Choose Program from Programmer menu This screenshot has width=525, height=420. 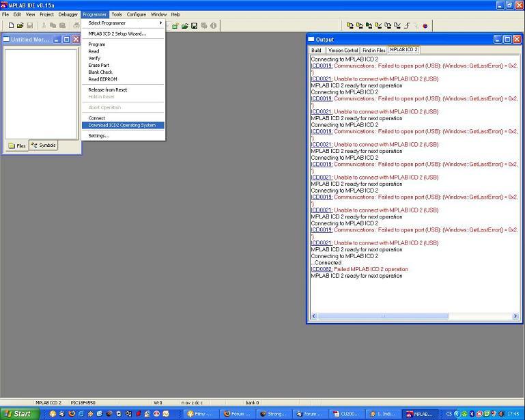coord(123,44)
